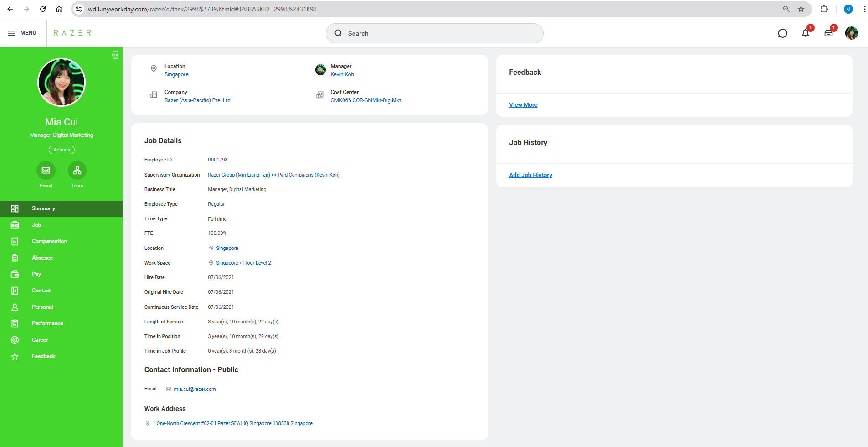Viewport: 868px width, 447px height.
Task: Open Paid Campaigns (Kevin Koh) organization link
Action: pos(308,175)
